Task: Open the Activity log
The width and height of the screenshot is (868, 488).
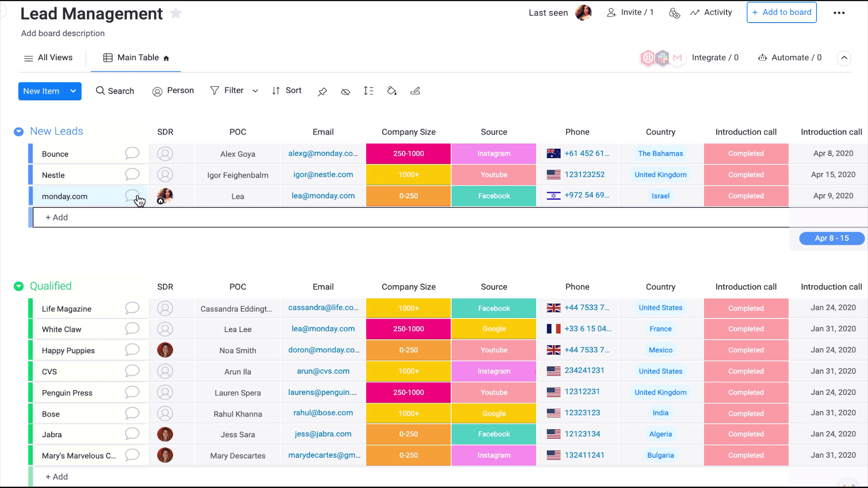Action: tap(711, 13)
